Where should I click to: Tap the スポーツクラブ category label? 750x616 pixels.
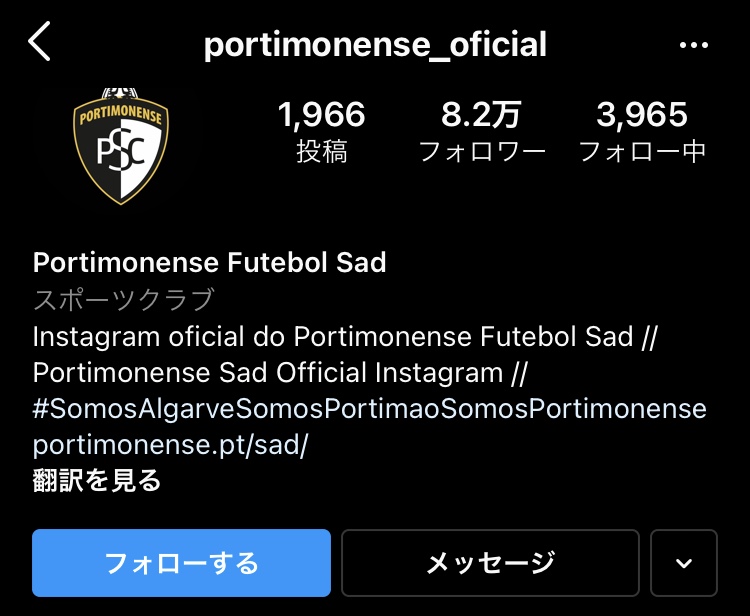[x=124, y=299]
